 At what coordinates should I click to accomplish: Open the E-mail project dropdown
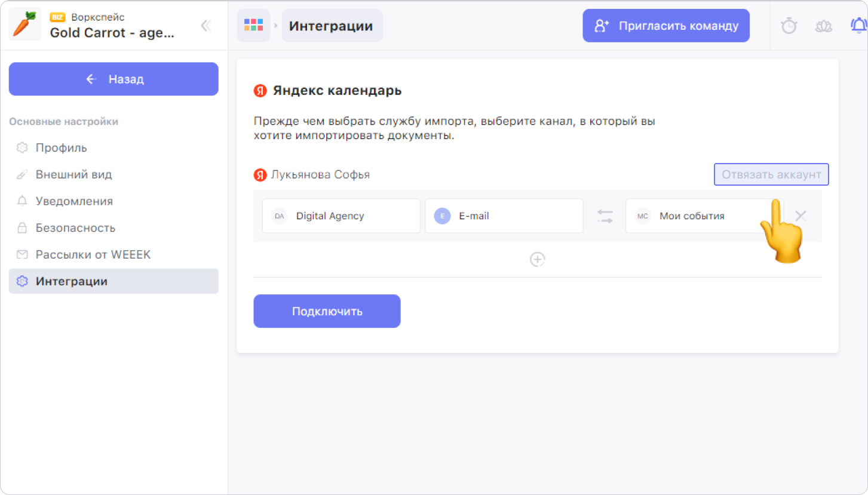pos(504,216)
